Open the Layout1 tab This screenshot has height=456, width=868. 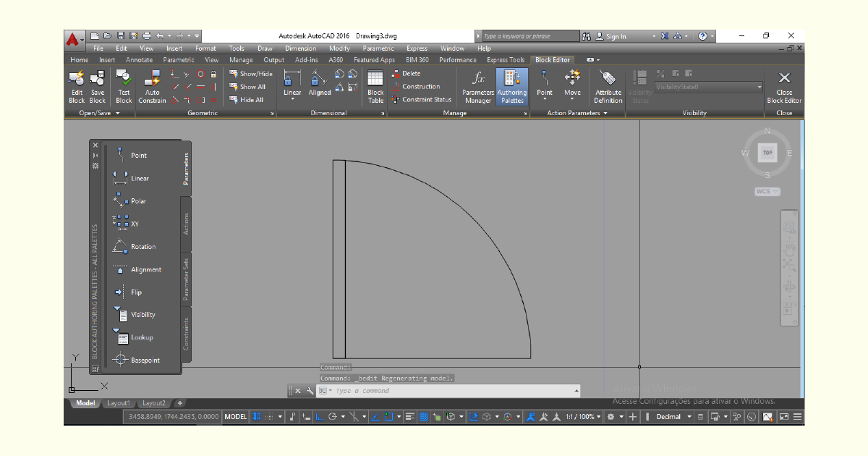tap(118, 403)
